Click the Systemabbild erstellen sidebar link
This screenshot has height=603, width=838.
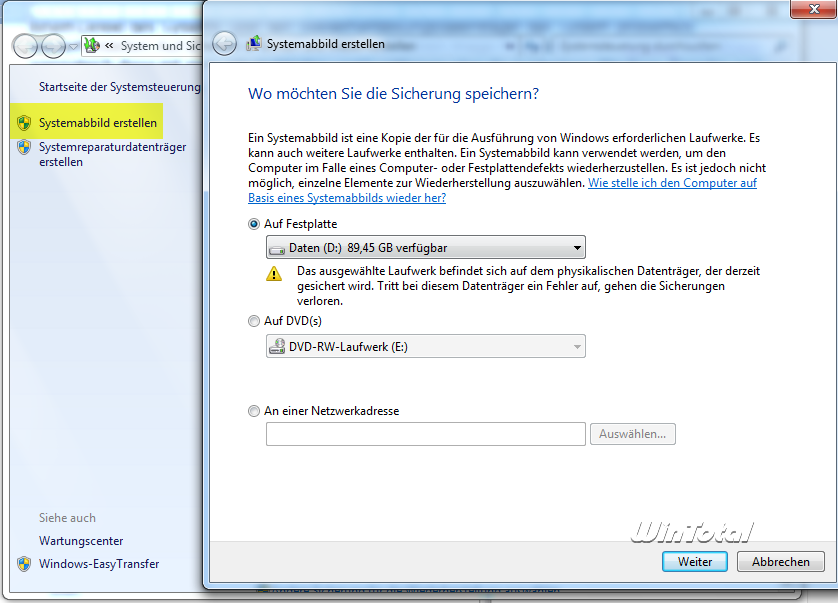(x=98, y=123)
